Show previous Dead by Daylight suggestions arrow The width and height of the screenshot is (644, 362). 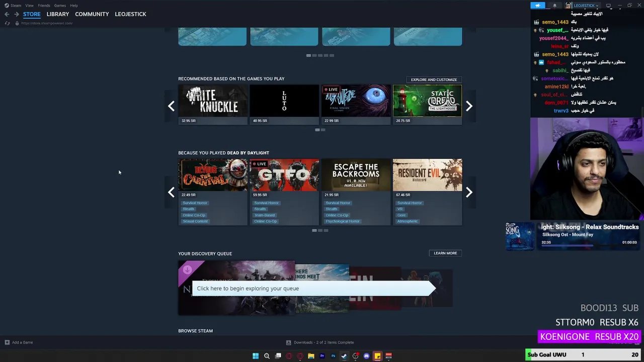click(x=172, y=192)
